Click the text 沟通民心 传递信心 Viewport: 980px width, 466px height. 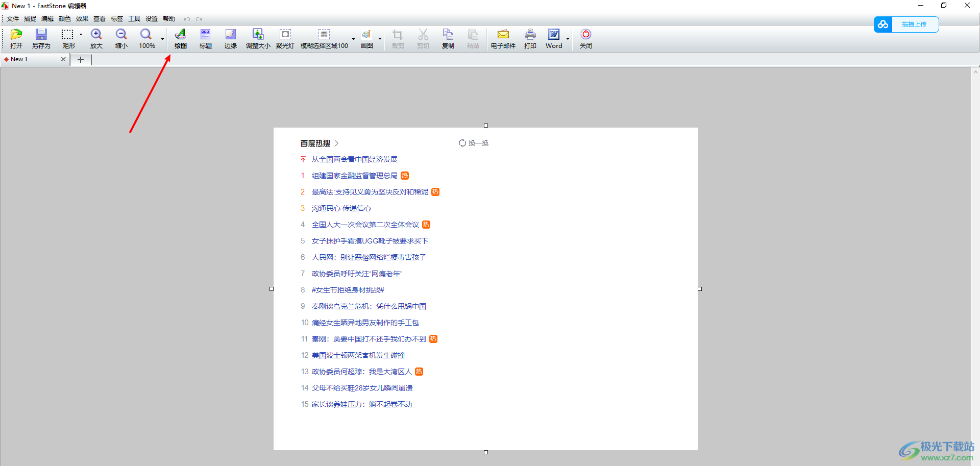pyautogui.click(x=341, y=208)
